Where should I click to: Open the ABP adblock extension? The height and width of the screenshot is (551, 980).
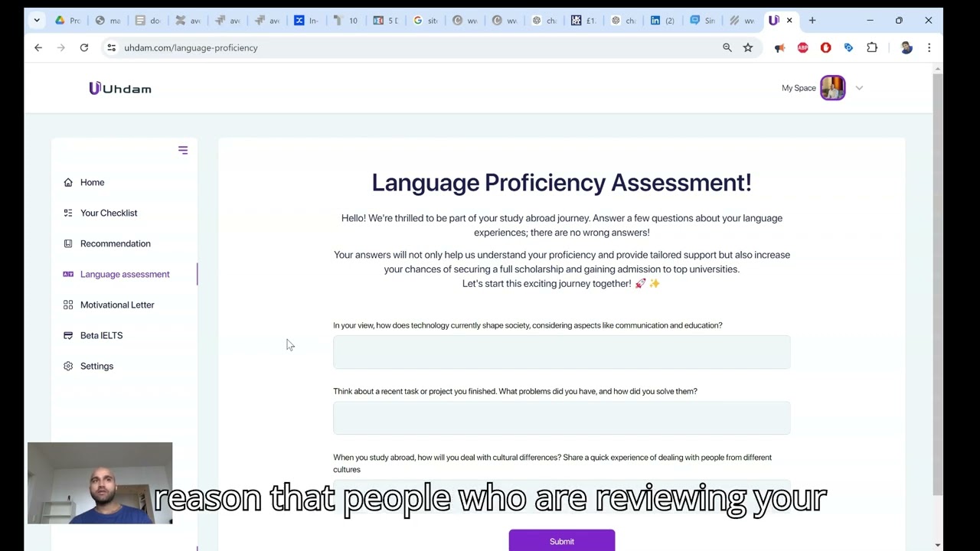point(802,47)
